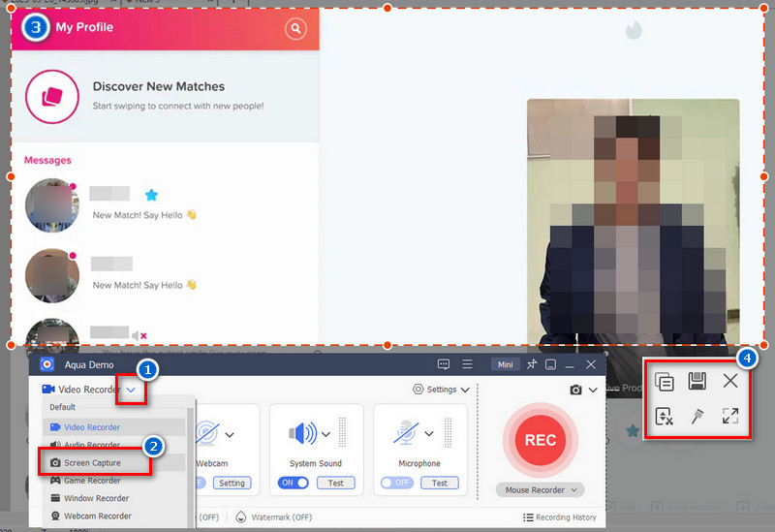Expand the Video Recorder mode dropdown

coord(131,390)
